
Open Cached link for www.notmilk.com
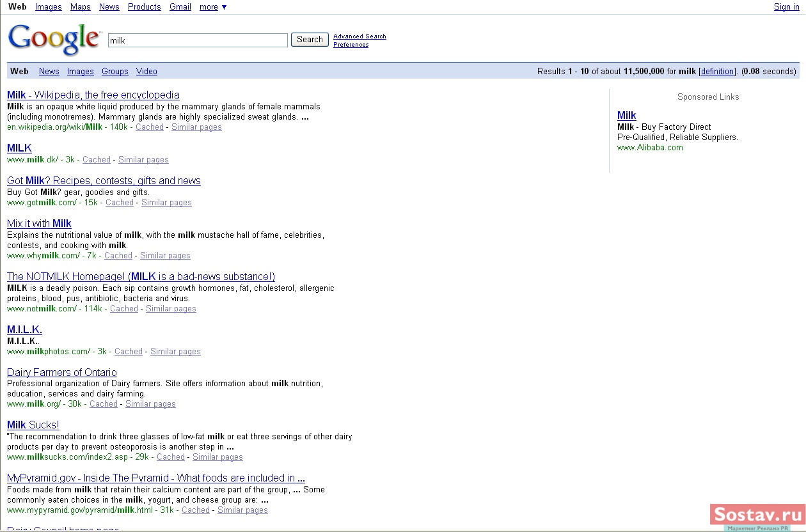[x=124, y=309]
